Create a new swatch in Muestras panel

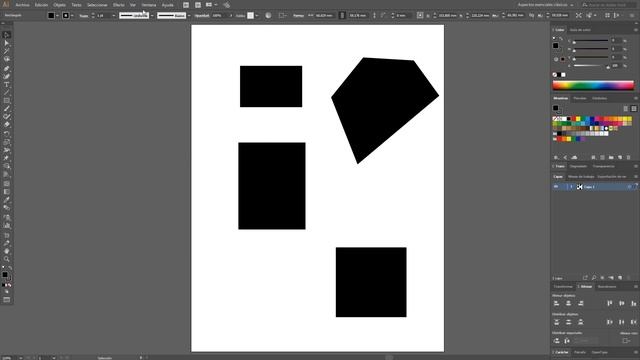[x=620, y=158]
